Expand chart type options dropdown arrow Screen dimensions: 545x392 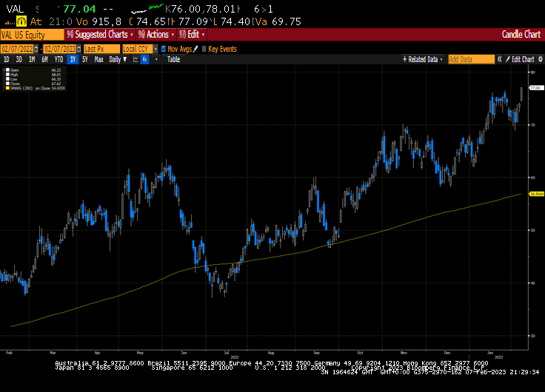(x=156, y=59)
